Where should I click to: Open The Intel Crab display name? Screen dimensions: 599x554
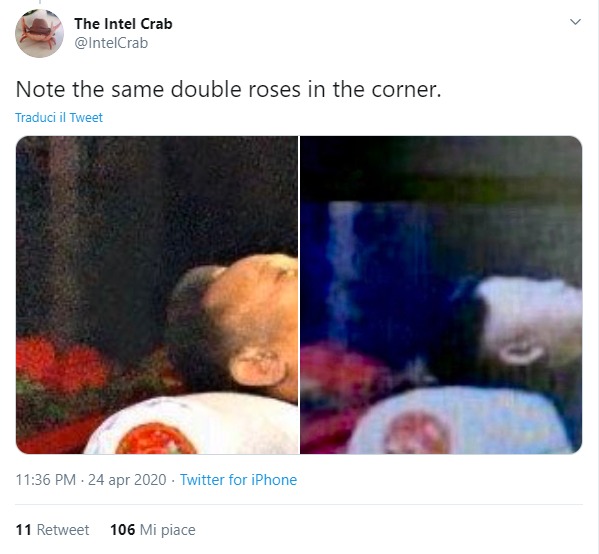123,24
